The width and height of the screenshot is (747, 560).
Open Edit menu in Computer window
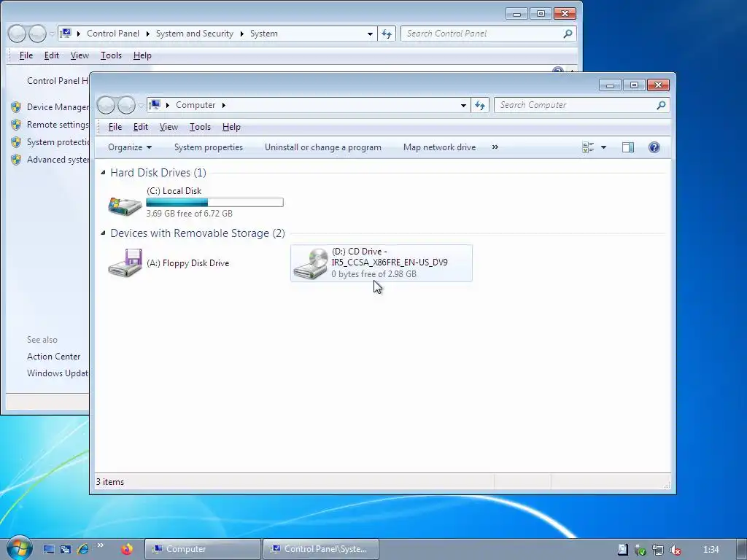[x=141, y=127]
